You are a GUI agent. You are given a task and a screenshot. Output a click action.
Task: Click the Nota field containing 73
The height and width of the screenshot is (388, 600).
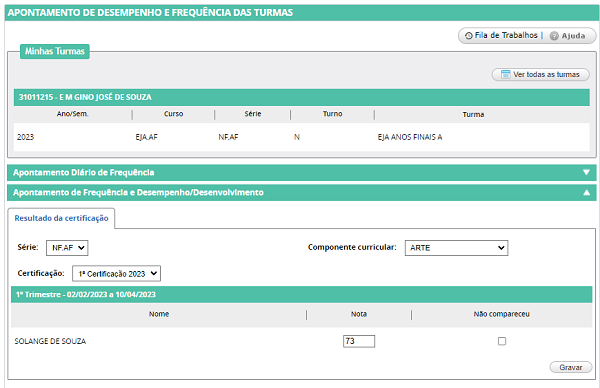tap(359, 341)
